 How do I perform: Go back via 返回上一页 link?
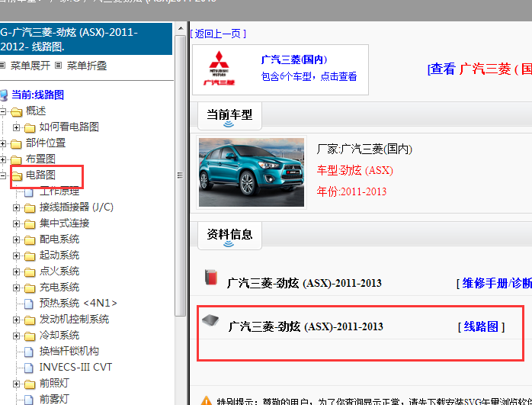point(218,34)
